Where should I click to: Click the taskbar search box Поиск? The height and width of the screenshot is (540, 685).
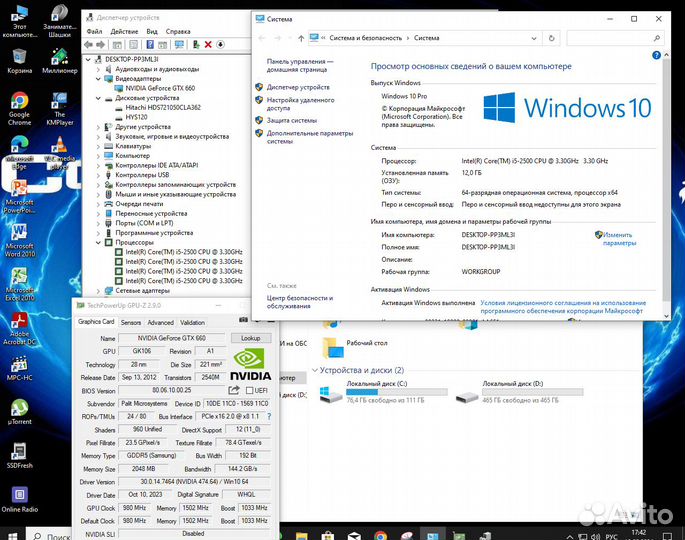pos(49,536)
